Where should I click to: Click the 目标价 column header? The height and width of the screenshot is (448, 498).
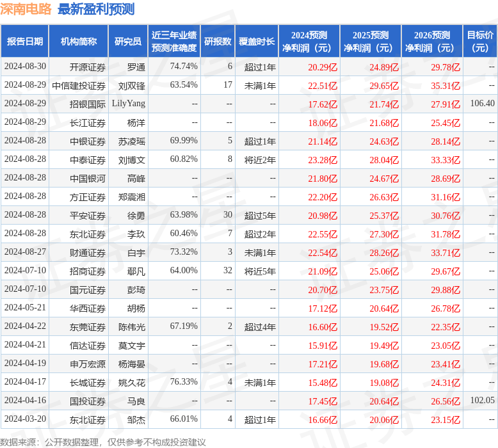coord(480,41)
